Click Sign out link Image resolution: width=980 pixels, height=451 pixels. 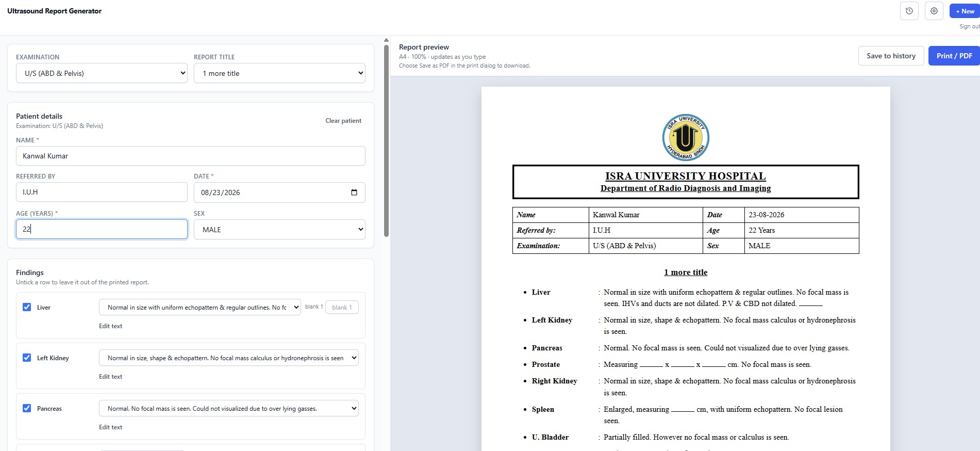pos(969,26)
